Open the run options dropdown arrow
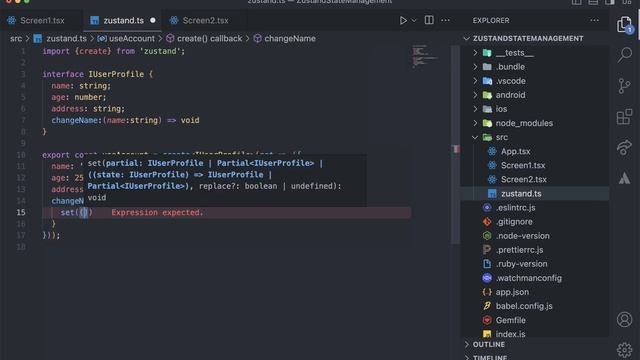The image size is (640, 360). tap(414, 20)
